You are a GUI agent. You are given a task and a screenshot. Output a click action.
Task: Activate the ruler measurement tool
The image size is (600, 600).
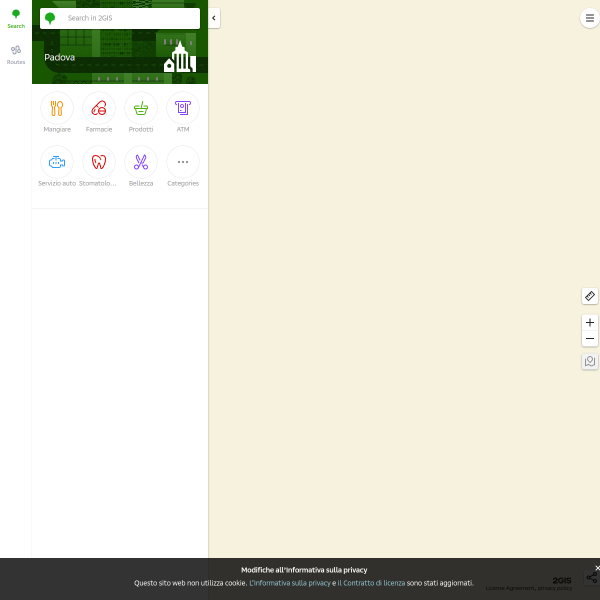[x=590, y=296]
